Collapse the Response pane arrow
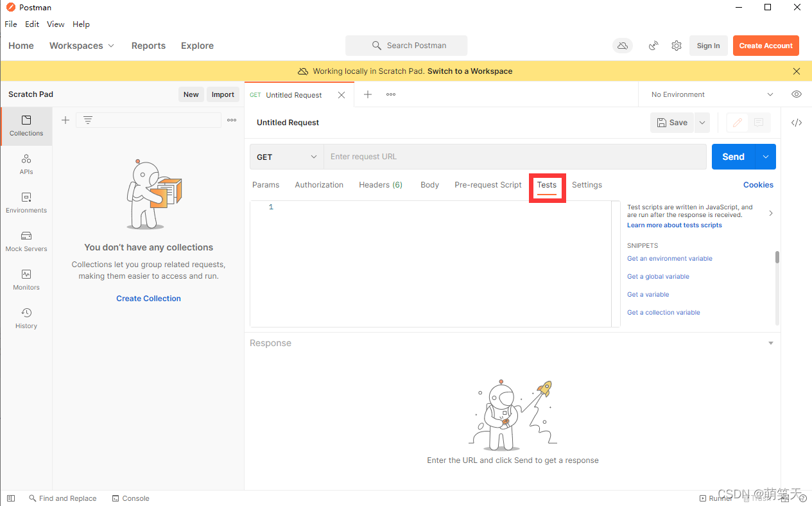This screenshot has height=506, width=812. [771, 344]
